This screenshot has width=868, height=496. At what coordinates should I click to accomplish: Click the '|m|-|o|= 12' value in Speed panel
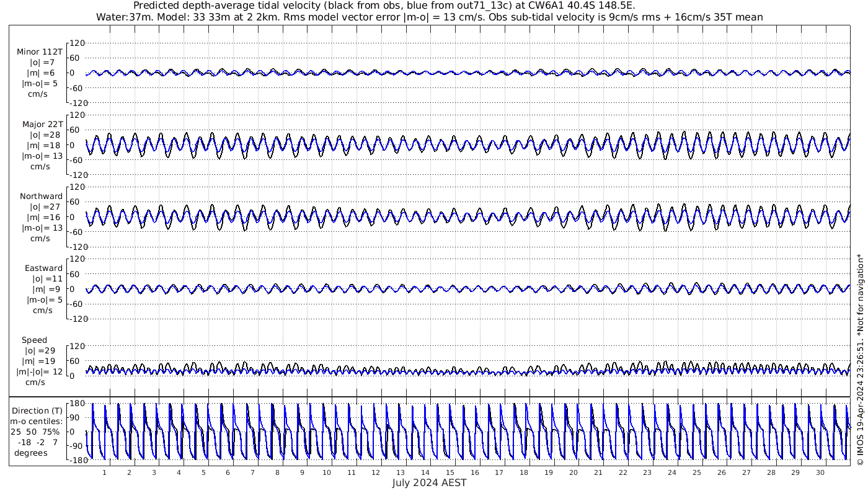tap(40, 371)
